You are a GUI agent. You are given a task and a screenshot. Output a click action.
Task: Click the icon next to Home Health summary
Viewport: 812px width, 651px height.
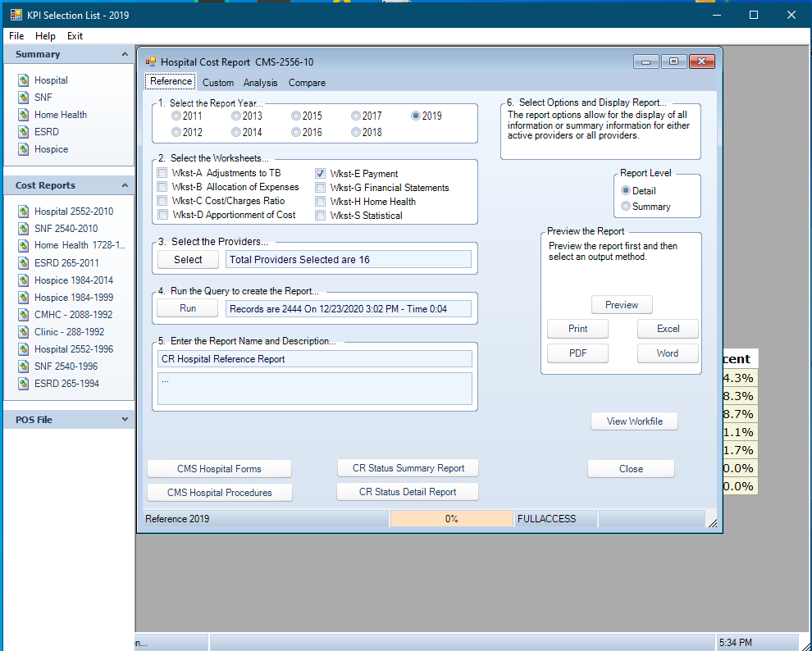tap(23, 114)
